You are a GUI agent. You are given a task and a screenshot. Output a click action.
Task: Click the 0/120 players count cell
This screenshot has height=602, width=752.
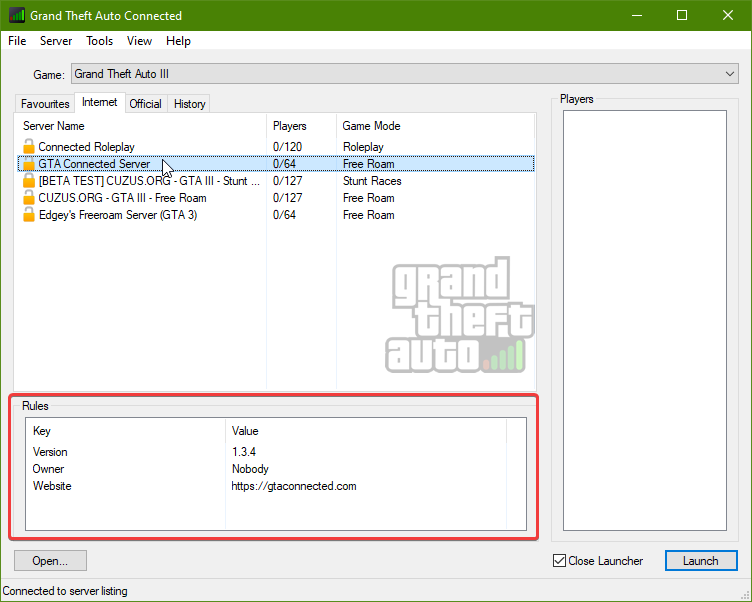(x=287, y=147)
